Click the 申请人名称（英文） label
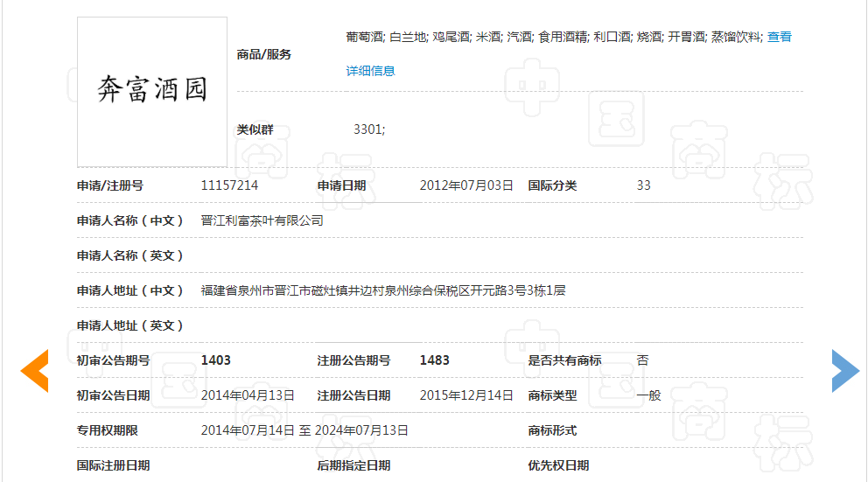Image resolution: width=868 pixels, height=482 pixels. (129, 255)
